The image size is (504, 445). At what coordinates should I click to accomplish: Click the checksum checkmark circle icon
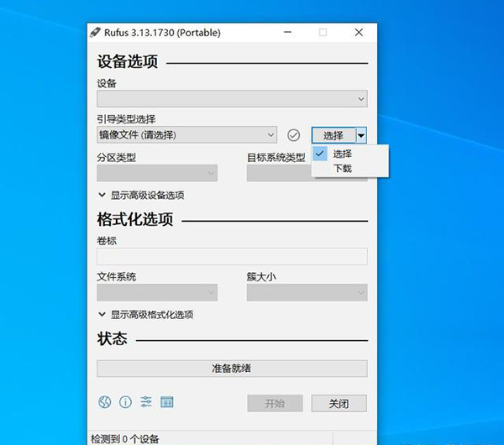tap(293, 135)
